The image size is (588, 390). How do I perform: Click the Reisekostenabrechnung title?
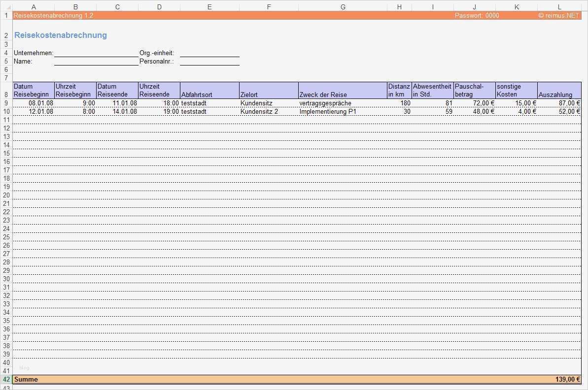[x=60, y=35]
